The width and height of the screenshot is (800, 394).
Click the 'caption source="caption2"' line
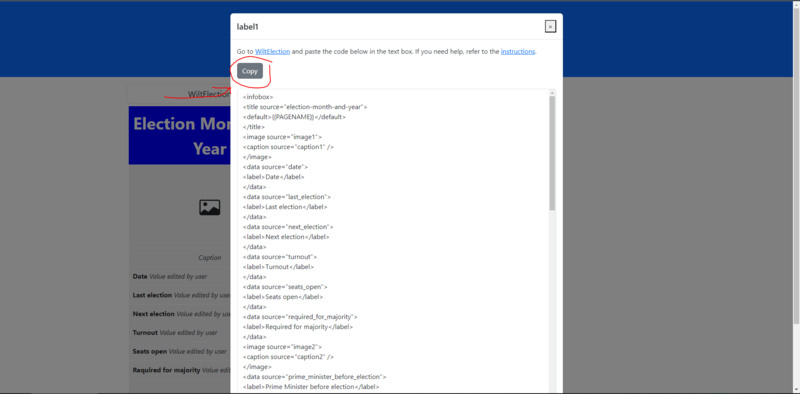click(289, 357)
